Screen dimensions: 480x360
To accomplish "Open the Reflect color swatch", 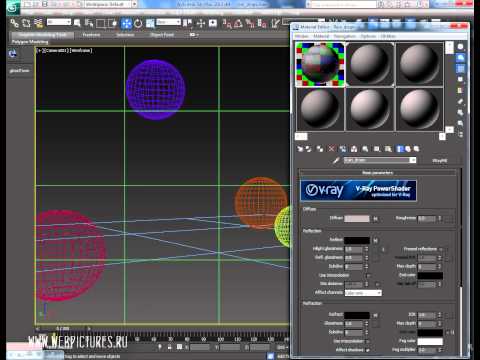I will (357, 240).
